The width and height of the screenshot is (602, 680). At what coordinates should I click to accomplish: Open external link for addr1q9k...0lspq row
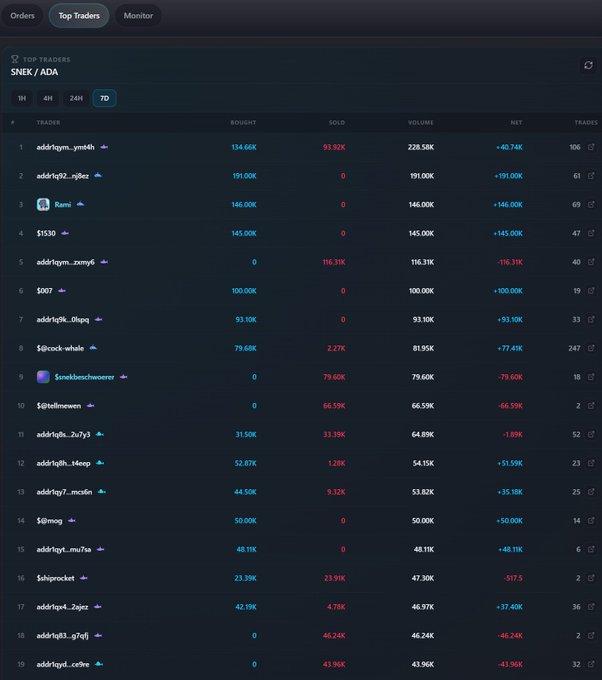pyautogui.click(x=591, y=319)
